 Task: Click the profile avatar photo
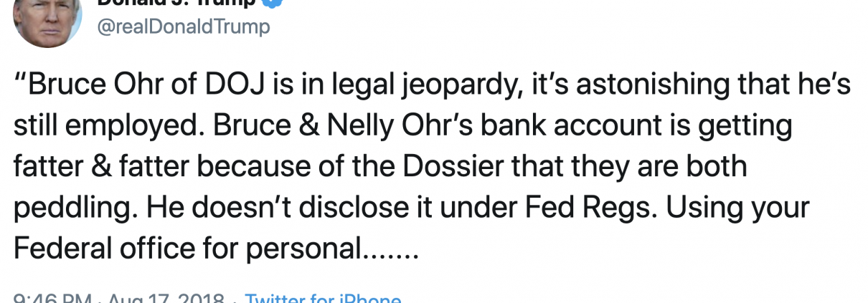(47, 21)
